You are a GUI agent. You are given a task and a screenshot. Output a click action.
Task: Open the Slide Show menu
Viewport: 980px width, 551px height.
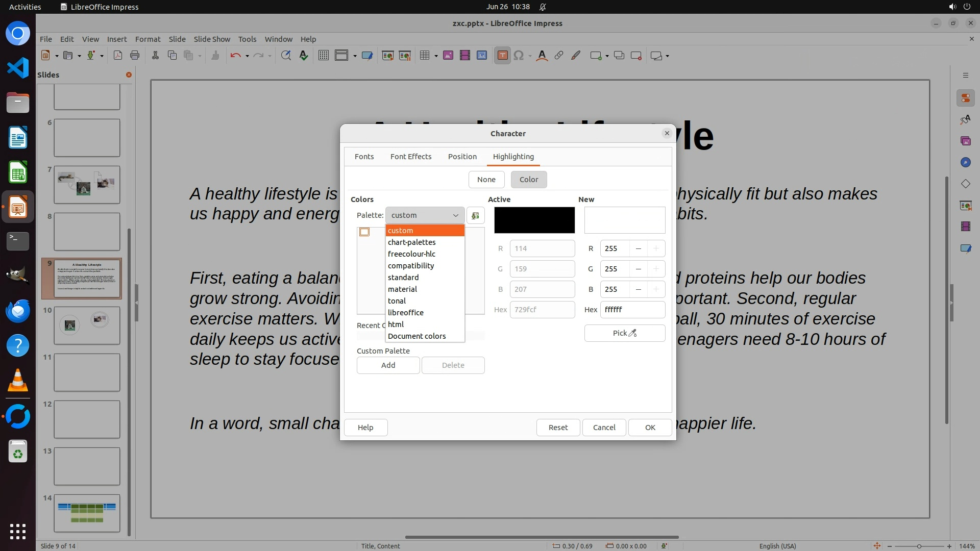point(212,39)
